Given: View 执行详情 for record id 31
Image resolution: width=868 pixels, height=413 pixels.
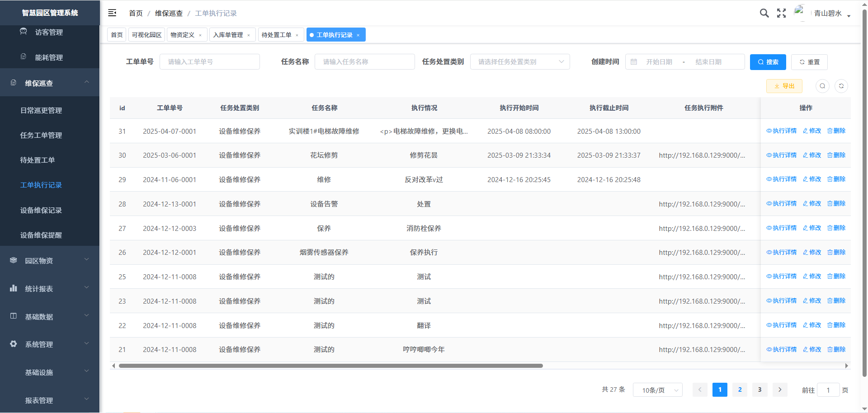Looking at the screenshot, I should [x=781, y=131].
